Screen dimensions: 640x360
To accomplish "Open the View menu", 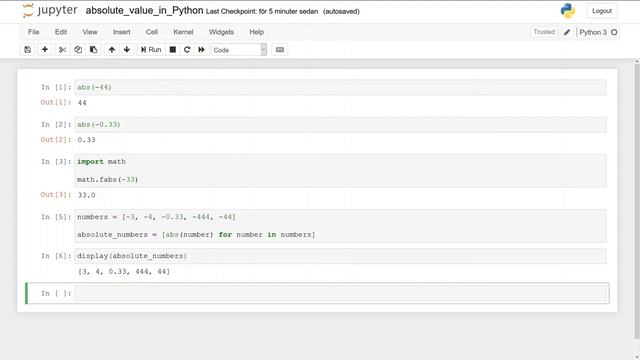I will pos(90,32).
